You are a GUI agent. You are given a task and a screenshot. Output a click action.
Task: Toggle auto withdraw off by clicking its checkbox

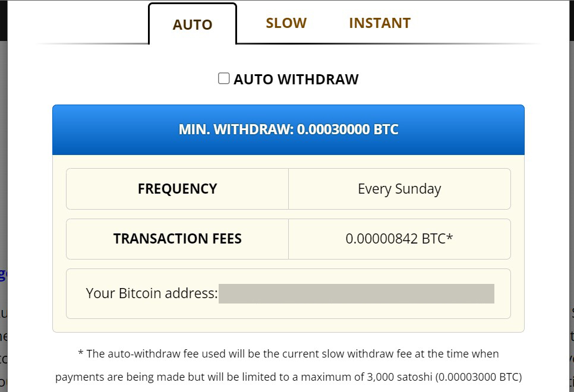click(x=223, y=78)
